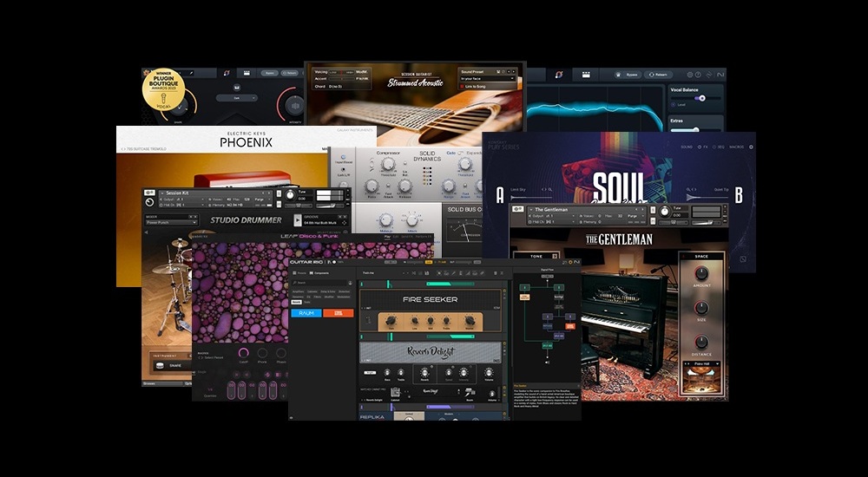Click the settings gear in Soul Sessions
This screenshot has width=868, height=477.
(x=751, y=147)
